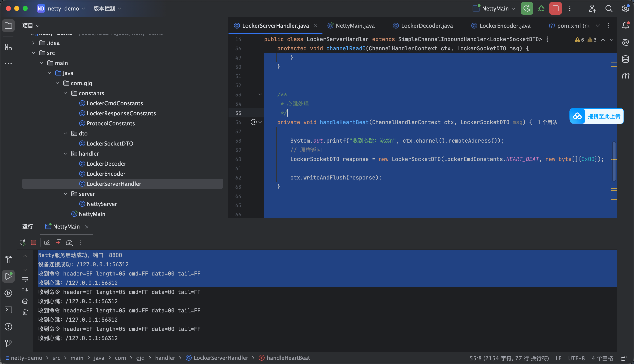The image size is (634, 364).
Task: Click the editor vertical scrollbar thumb
Action: tap(614, 161)
